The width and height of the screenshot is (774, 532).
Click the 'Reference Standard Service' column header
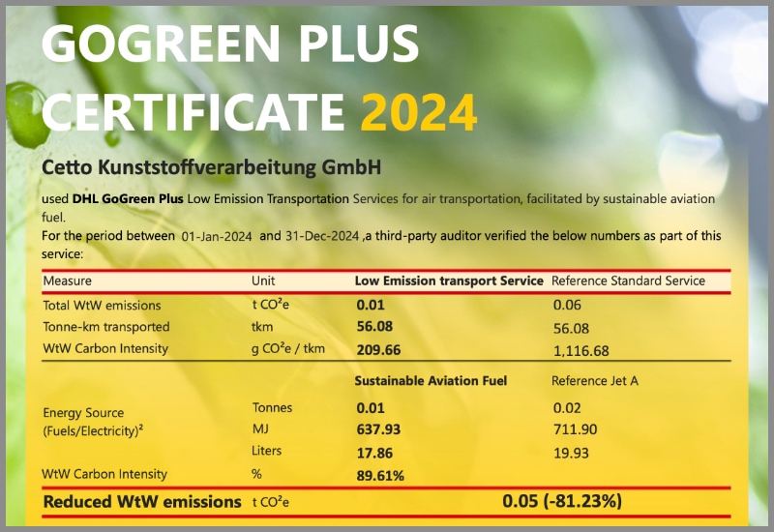628,281
